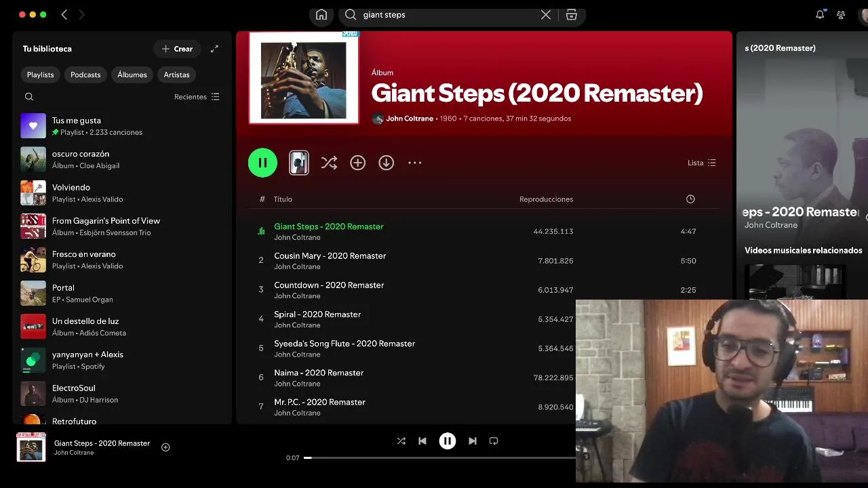The height and width of the screenshot is (488, 868).
Task: Open Tus me gusta playlist
Action: pyautogui.click(x=122, y=126)
